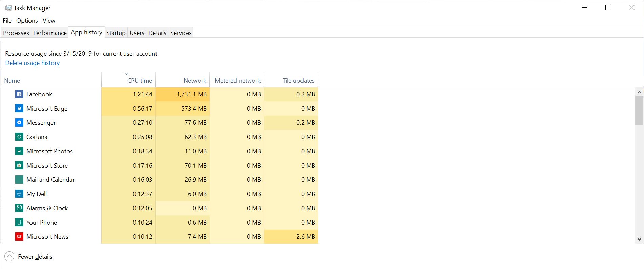
Task: Click the Alarms & Clock app icon
Action: tap(19, 208)
